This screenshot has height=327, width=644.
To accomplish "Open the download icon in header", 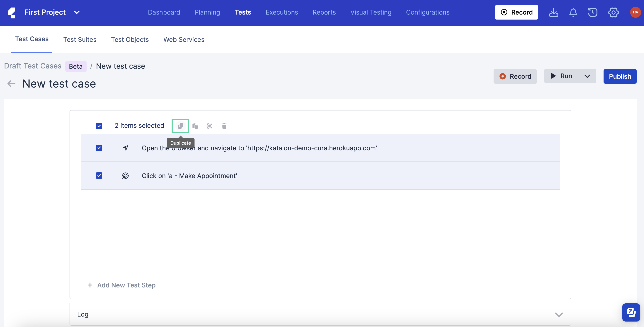I will click(x=554, y=12).
